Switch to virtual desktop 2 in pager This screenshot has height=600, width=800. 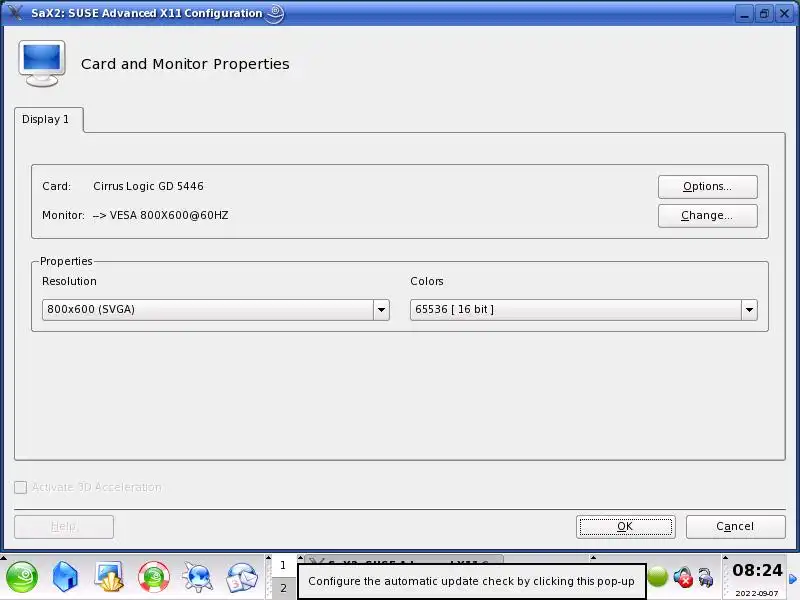tap(283, 588)
